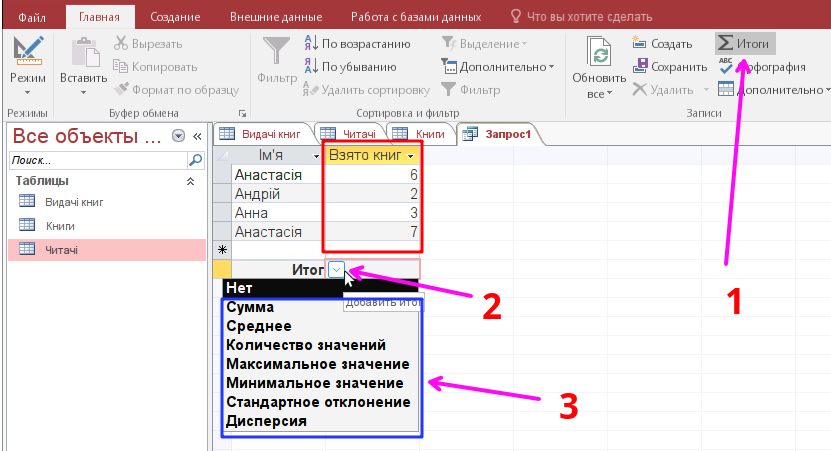The height and width of the screenshot is (451, 831).
Task: Open Все объекты pane menu arrow
Action: click(179, 136)
